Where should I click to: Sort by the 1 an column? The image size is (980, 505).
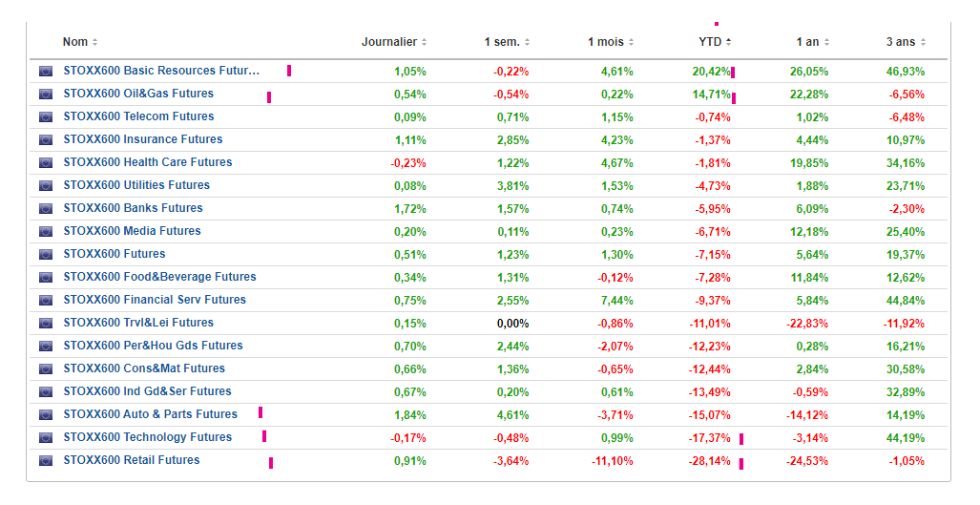pos(812,42)
